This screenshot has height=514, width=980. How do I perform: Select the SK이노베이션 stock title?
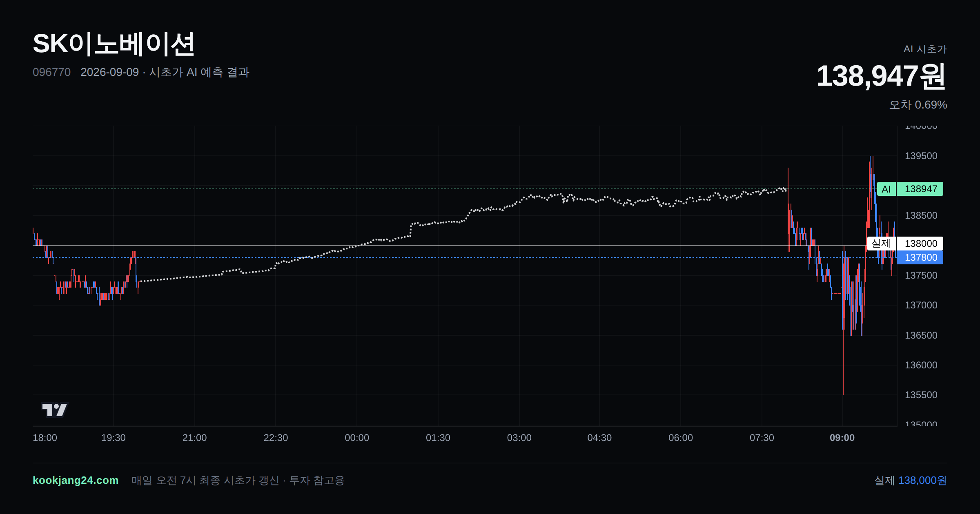coord(114,44)
